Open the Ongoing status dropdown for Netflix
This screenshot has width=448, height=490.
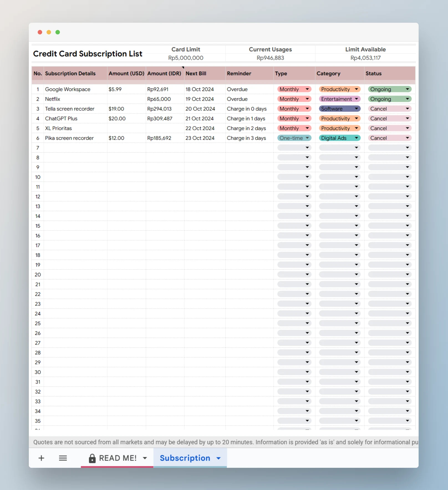(x=390, y=99)
